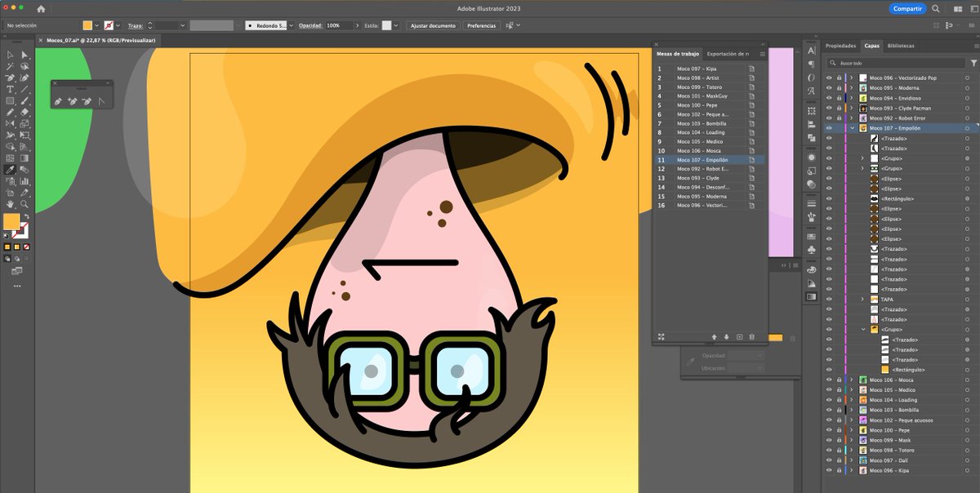Toggle visibility of Moco 106 – Mosca layer
980x493 pixels.
pyautogui.click(x=829, y=380)
